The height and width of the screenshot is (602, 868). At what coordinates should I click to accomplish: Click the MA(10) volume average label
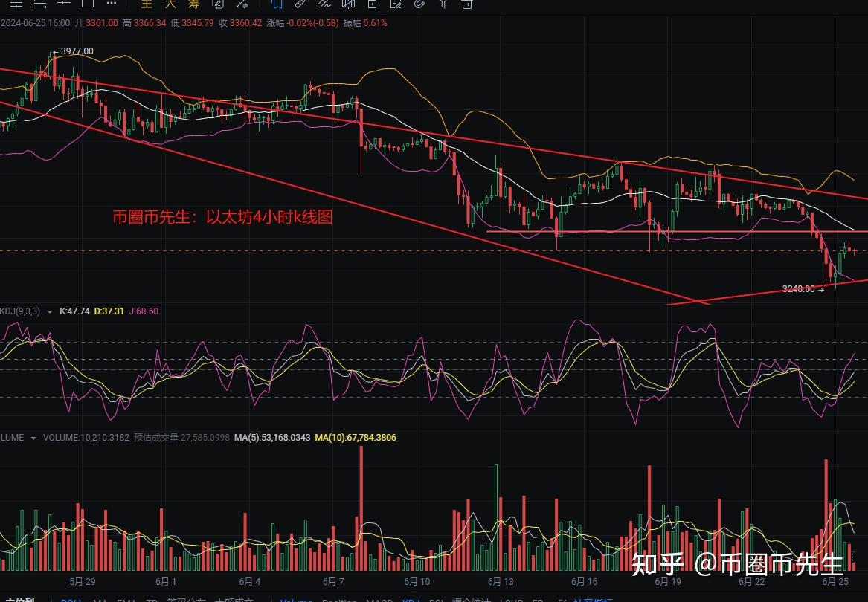pos(355,438)
